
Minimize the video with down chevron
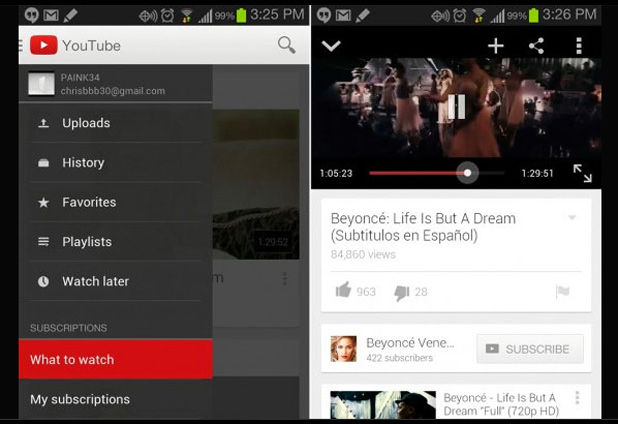click(x=331, y=46)
